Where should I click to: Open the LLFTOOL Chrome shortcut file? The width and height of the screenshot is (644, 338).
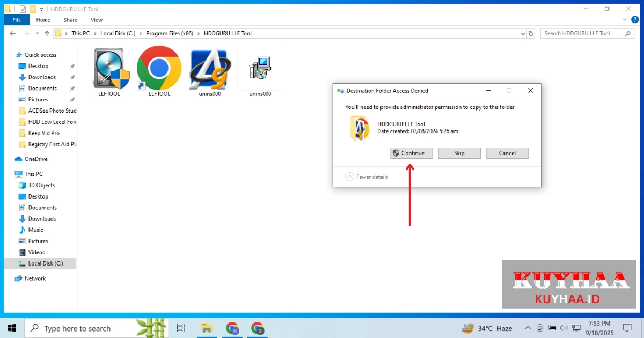[159, 72]
